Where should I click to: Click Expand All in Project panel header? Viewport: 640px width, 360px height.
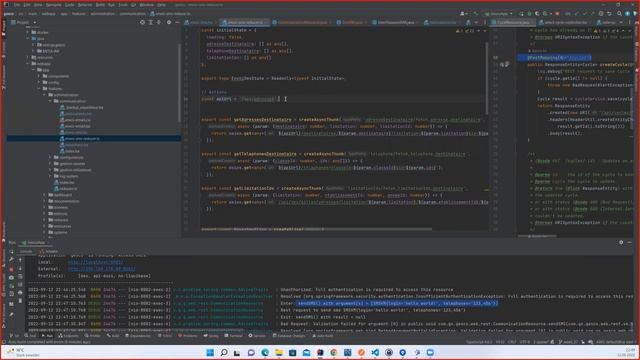click(x=151, y=22)
